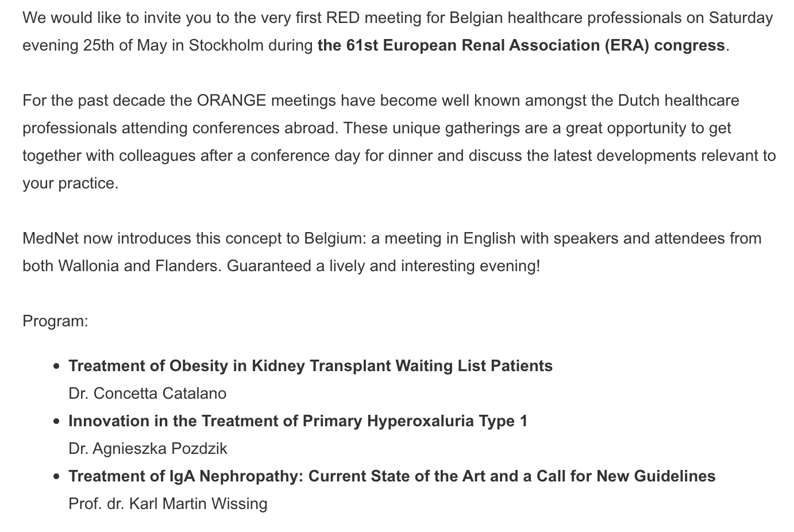The width and height of the screenshot is (794, 532).
Task: Click the word "Saturday" in the invitation line
Action: coord(741,18)
